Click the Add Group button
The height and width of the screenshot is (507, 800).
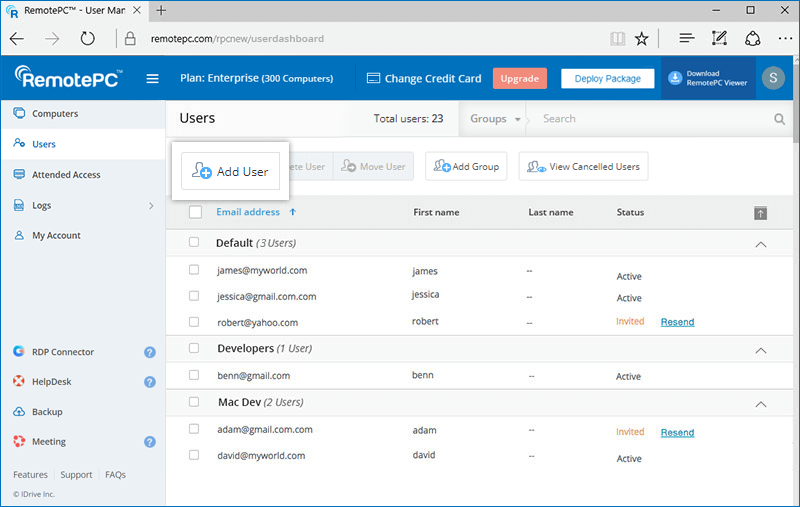466,166
